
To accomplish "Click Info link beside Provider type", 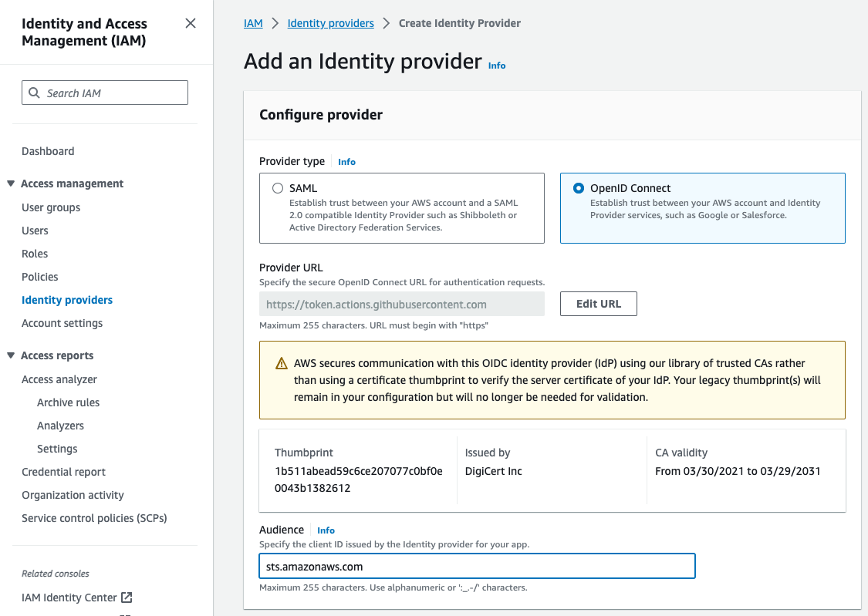I will (346, 161).
